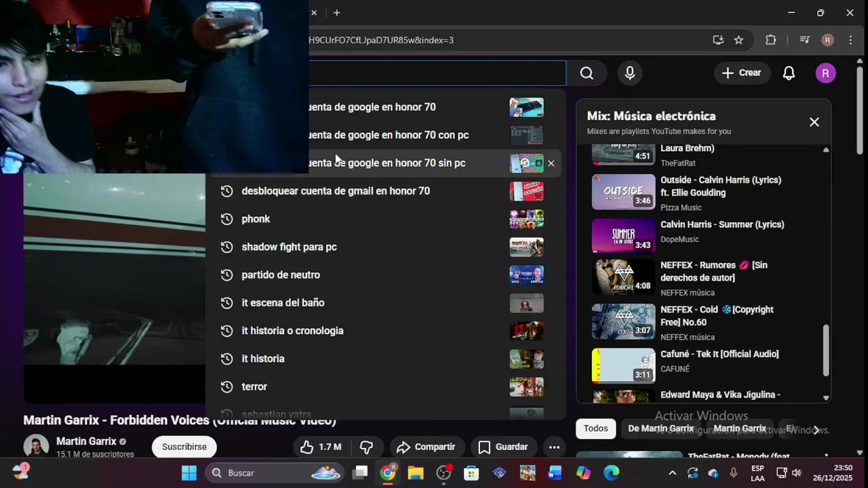Select the 'De Martin Garrix' filter chip
Image resolution: width=868 pixels, height=488 pixels.
tap(660, 428)
